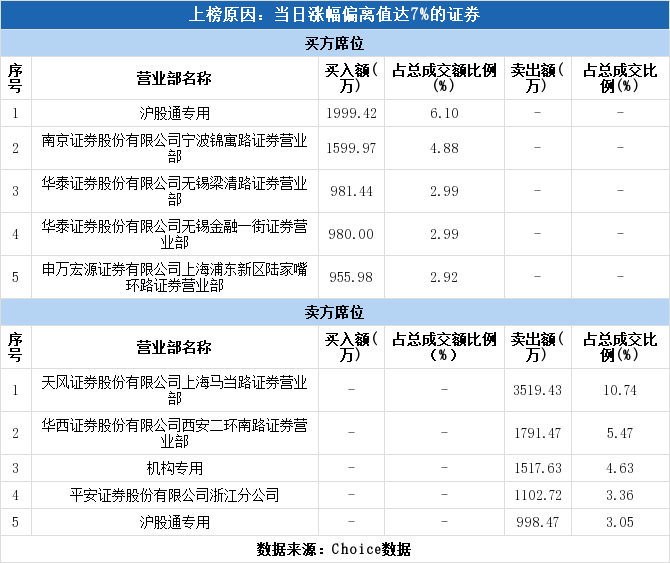Click percentage value 3.05
This screenshot has width=670, height=563.
[620, 522]
